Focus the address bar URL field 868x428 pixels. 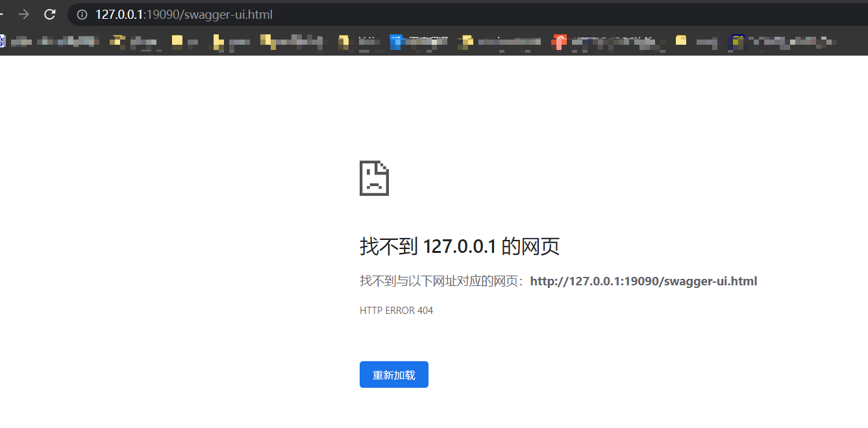(x=390, y=14)
